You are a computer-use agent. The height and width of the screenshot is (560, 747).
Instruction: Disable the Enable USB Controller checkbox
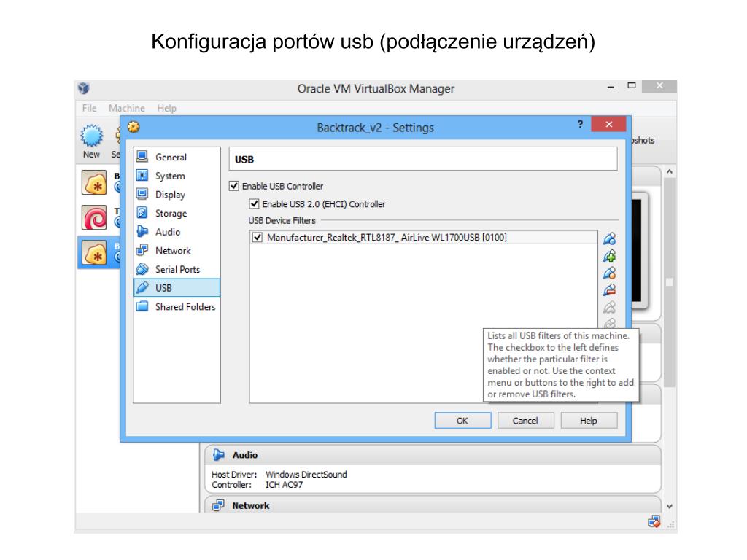click(234, 186)
